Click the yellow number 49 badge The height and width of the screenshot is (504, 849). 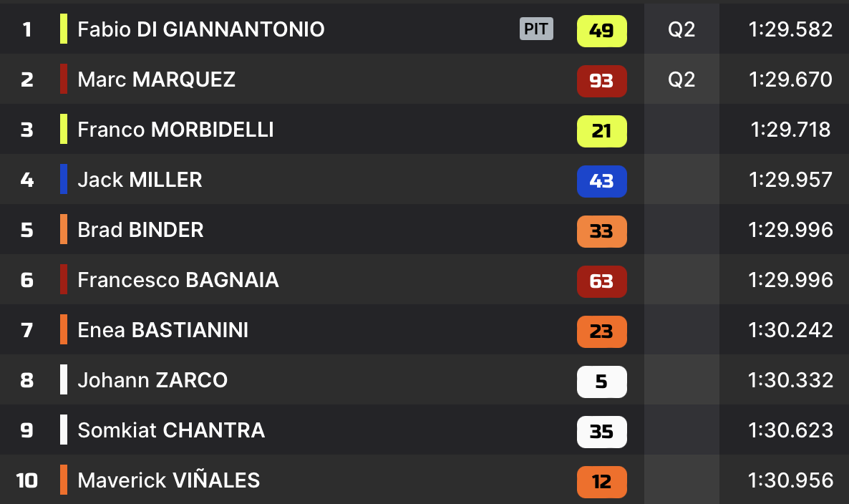tap(601, 31)
